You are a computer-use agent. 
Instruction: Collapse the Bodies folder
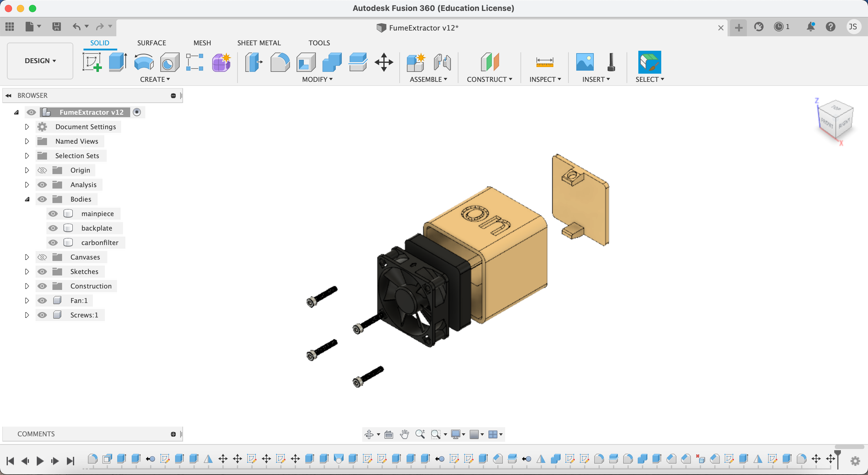point(27,199)
